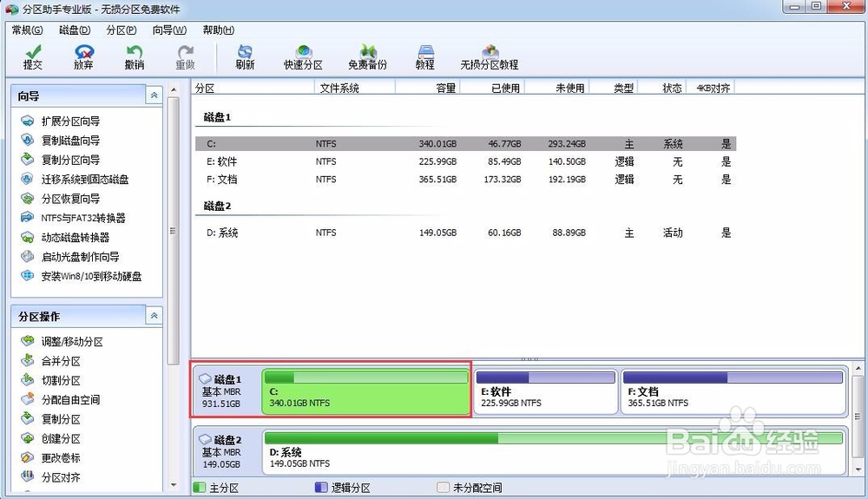
Task: Click the left sidebar scroll-up arrow
Action: pyautogui.click(x=174, y=89)
